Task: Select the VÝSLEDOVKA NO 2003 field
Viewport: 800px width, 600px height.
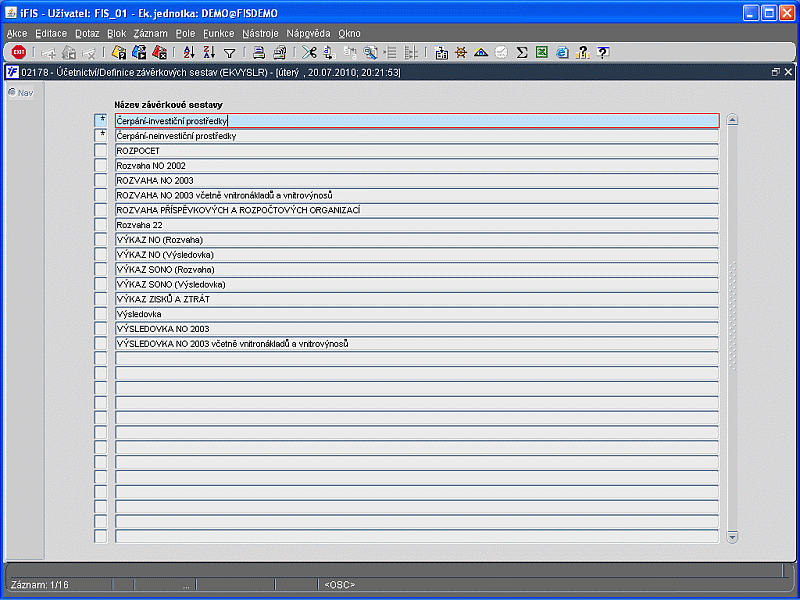Action: 417,328
